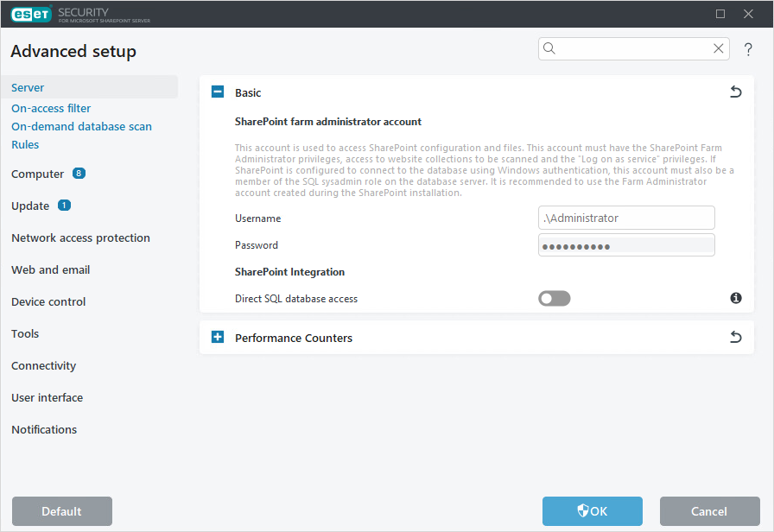
Task: Revert changes in the Basic section
Action: point(735,92)
